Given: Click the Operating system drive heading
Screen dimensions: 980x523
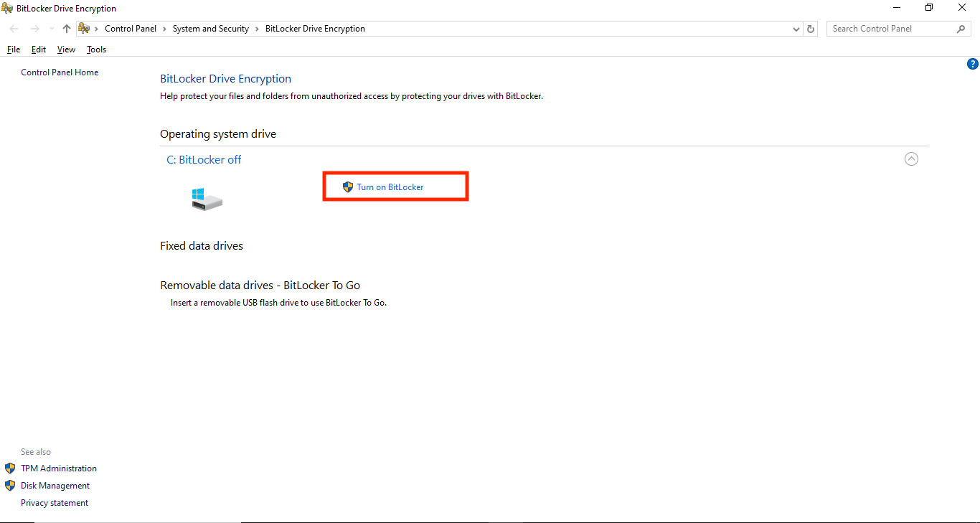Looking at the screenshot, I should tap(218, 134).
